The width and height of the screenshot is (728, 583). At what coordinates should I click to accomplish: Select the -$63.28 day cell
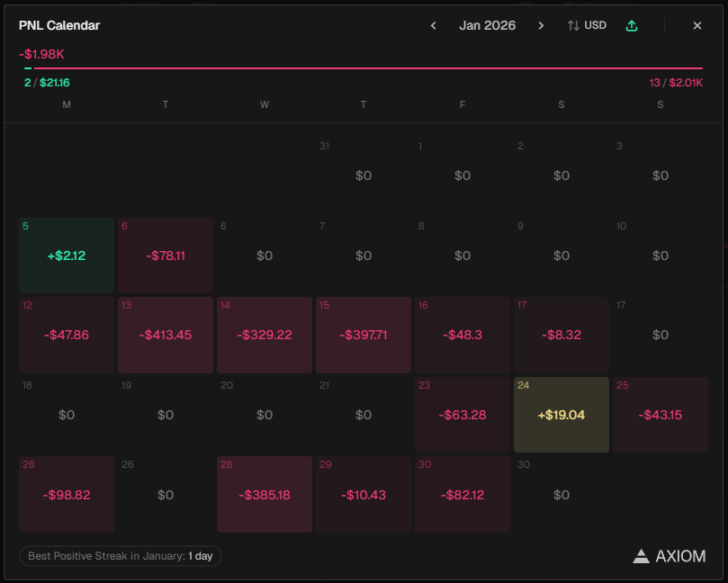[x=463, y=415]
